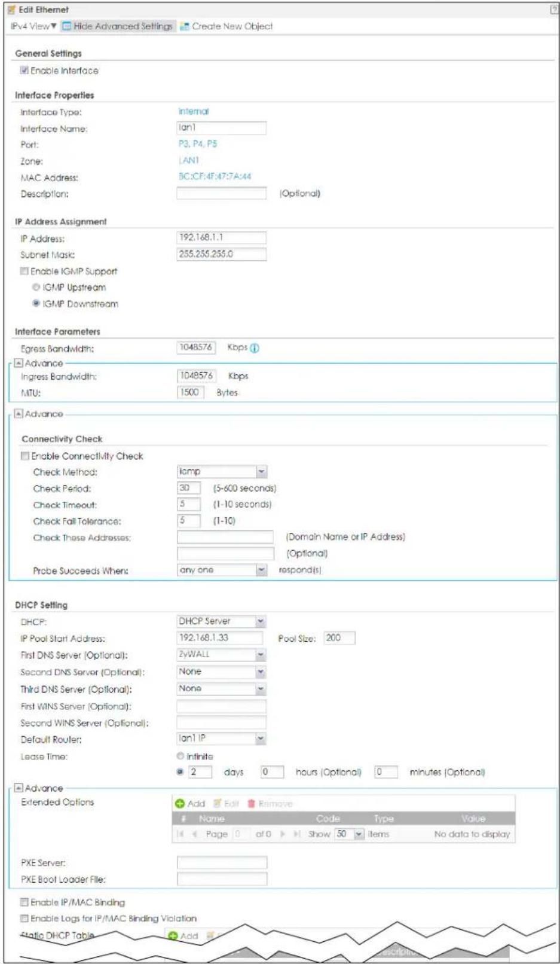The height and width of the screenshot is (964, 560).
Task: Click the IP Address field
Action: point(221,237)
